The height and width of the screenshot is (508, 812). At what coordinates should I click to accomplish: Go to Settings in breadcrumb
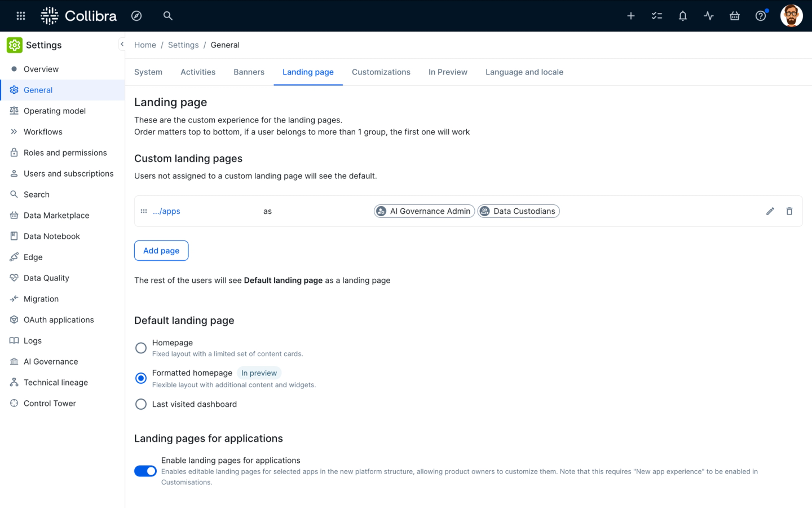pyautogui.click(x=183, y=45)
